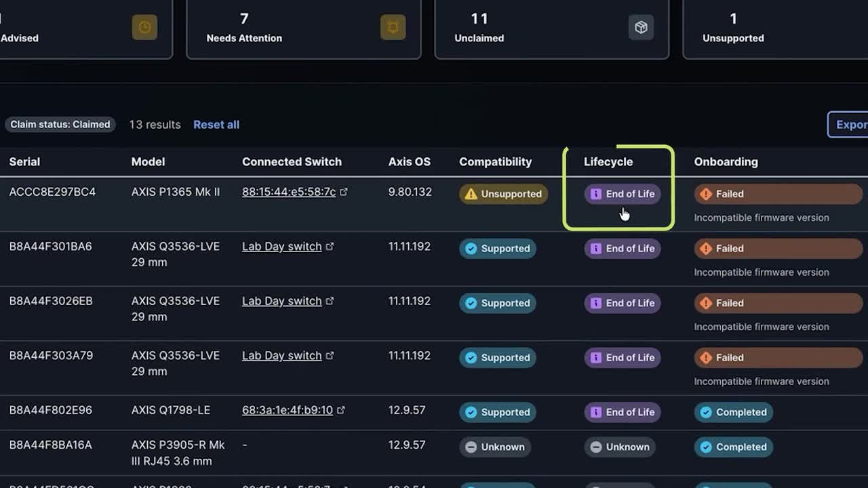Click Unknown compatibility badge for B8A44F8BA16A

pyautogui.click(x=495, y=447)
